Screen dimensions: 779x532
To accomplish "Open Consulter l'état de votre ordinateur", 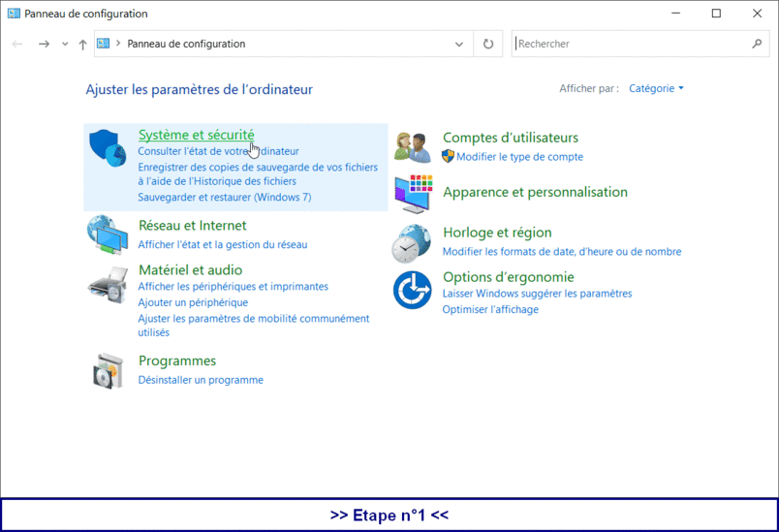I will point(219,151).
